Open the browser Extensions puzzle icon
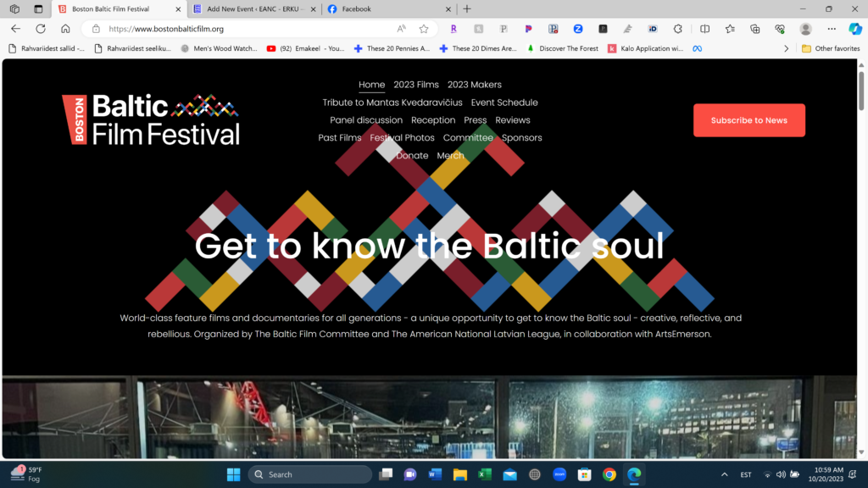Viewport: 868px width, 488px height. [x=676, y=29]
